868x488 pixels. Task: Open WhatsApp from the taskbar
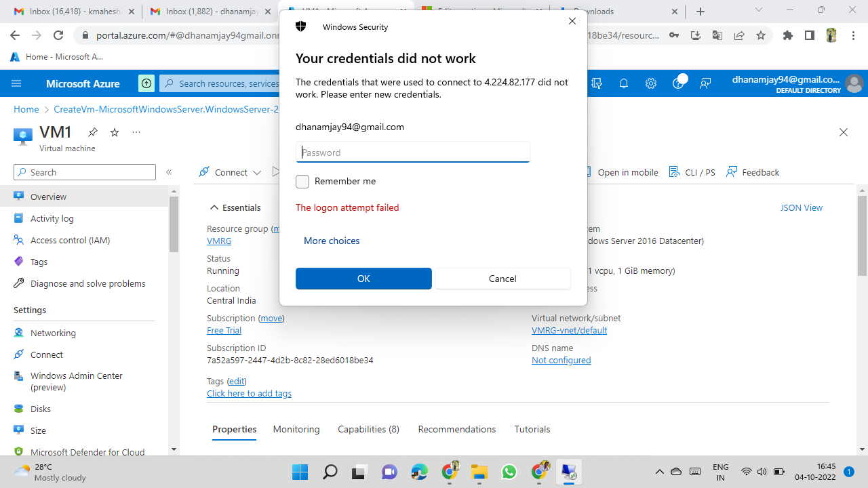click(x=509, y=472)
